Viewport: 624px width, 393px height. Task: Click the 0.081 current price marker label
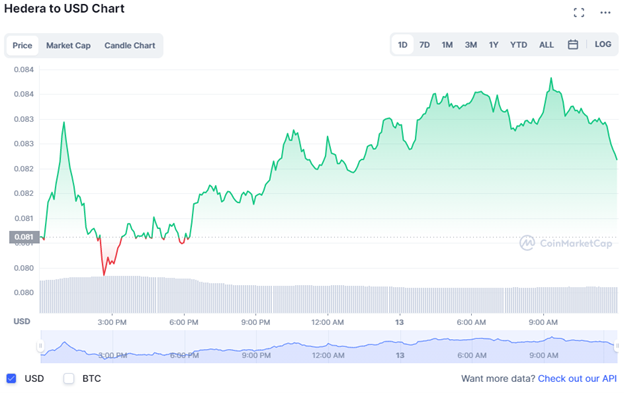coord(24,237)
